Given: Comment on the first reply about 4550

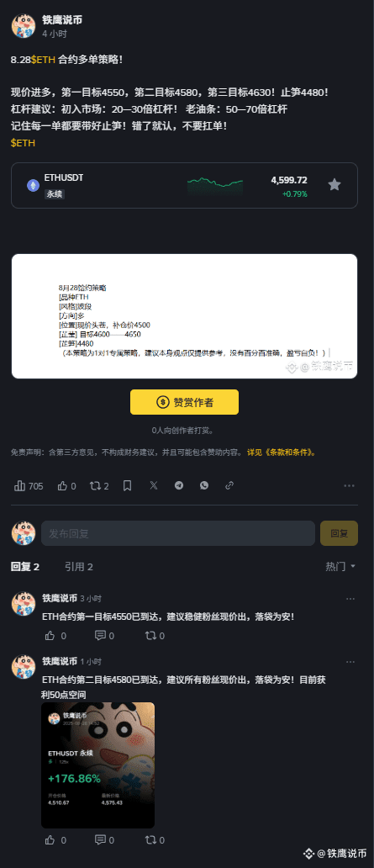Looking at the screenshot, I should [104, 636].
